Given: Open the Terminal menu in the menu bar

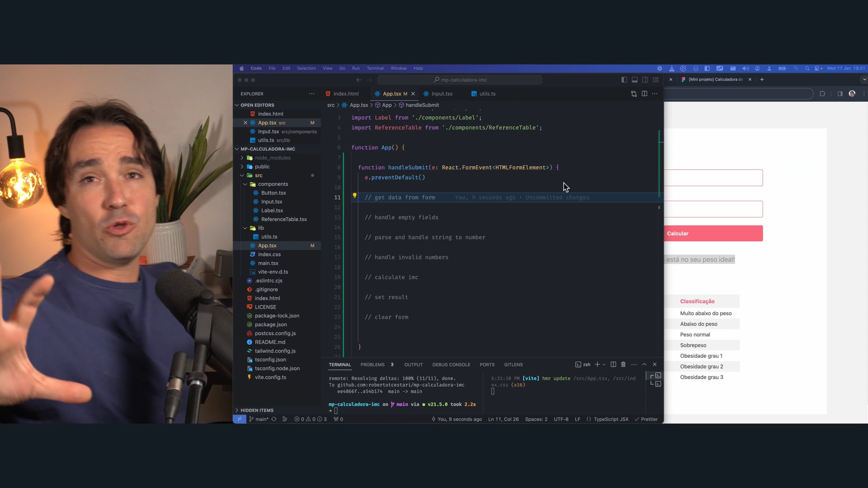Looking at the screenshot, I should pos(375,68).
